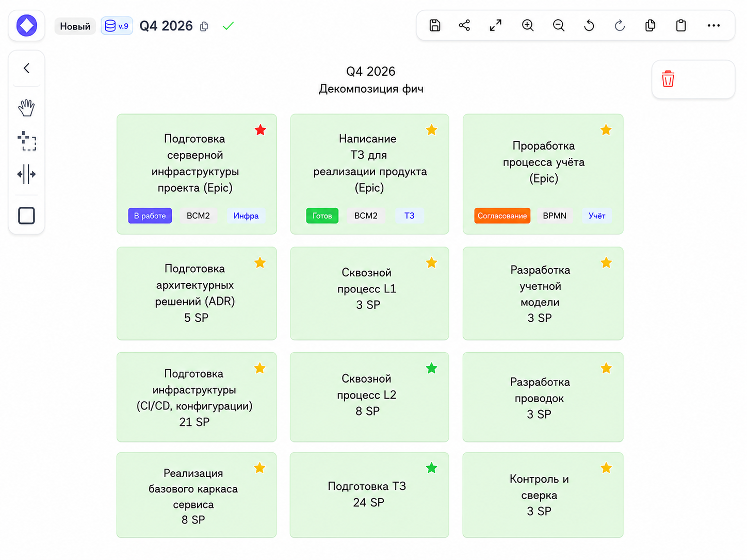The width and height of the screenshot is (747, 560).
Task: Click the Инфра tag
Action: (x=246, y=216)
